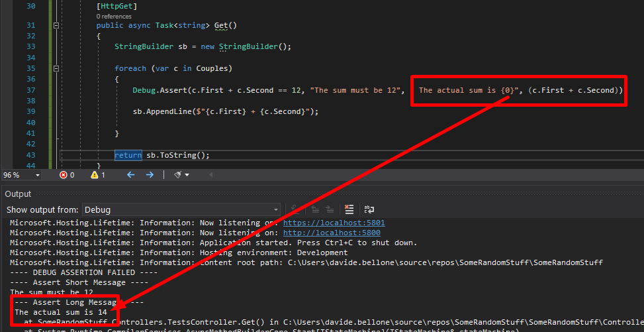Navigate backward with the left blue arrow
Viewport: 644px width, 332px height.
130,175
